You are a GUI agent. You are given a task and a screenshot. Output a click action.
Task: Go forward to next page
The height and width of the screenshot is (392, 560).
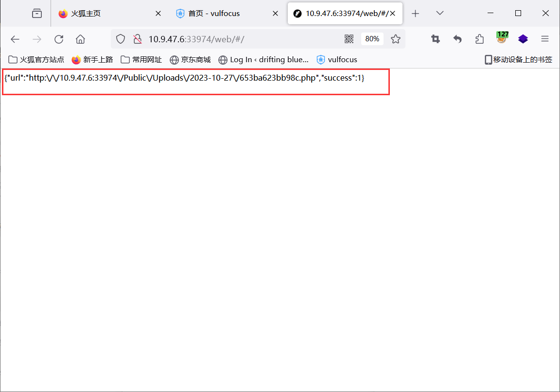(x=37, y=39)
